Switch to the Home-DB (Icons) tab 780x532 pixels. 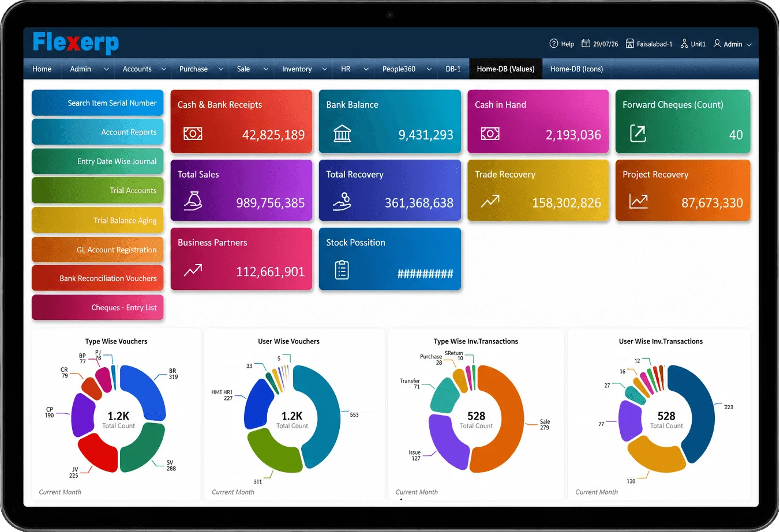(576, 69)
